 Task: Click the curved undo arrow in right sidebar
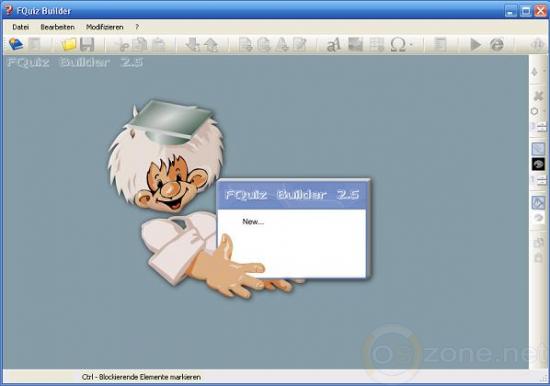(x=538, y=218)
